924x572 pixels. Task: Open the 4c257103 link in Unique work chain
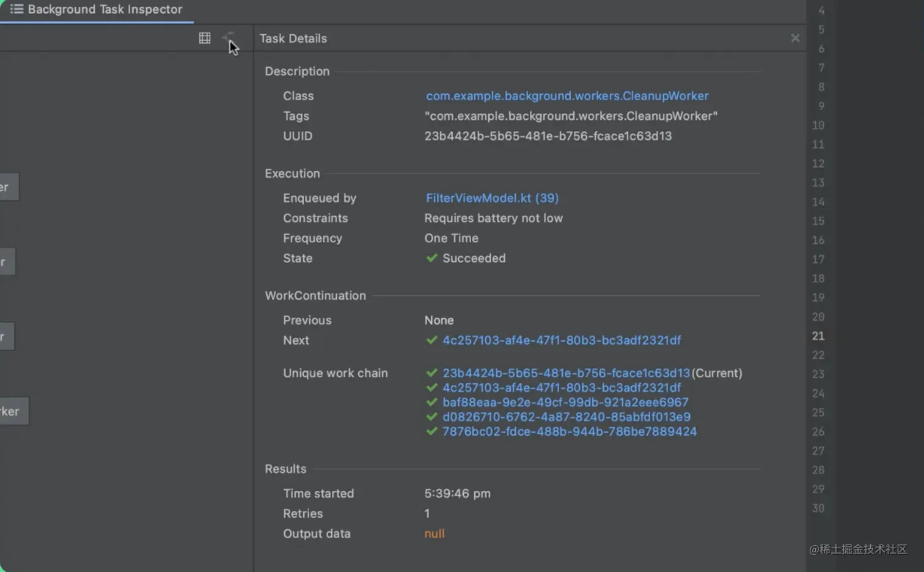tap(561, 388)
